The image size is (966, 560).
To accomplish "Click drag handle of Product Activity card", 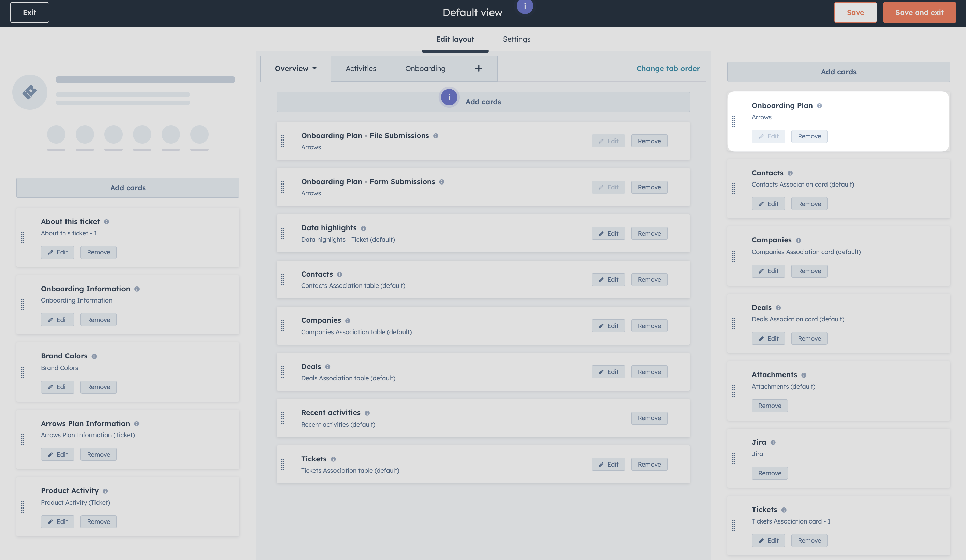I will pos(23,507).
